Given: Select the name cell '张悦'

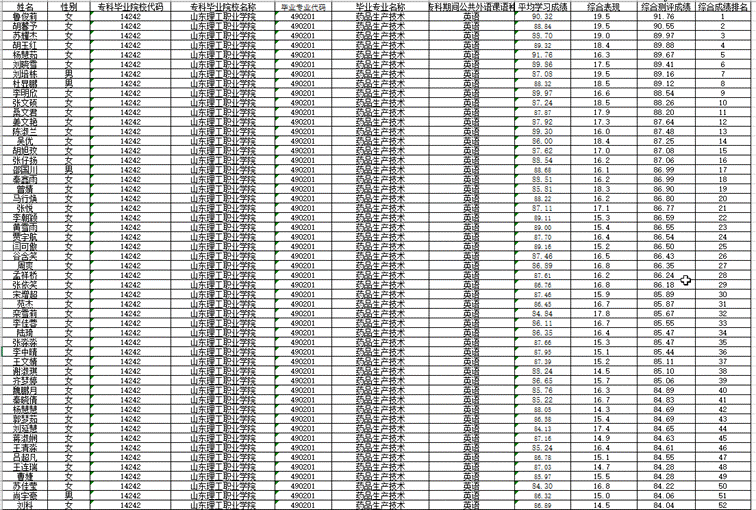Looking at the screenshot, I should tap(25, 208).
